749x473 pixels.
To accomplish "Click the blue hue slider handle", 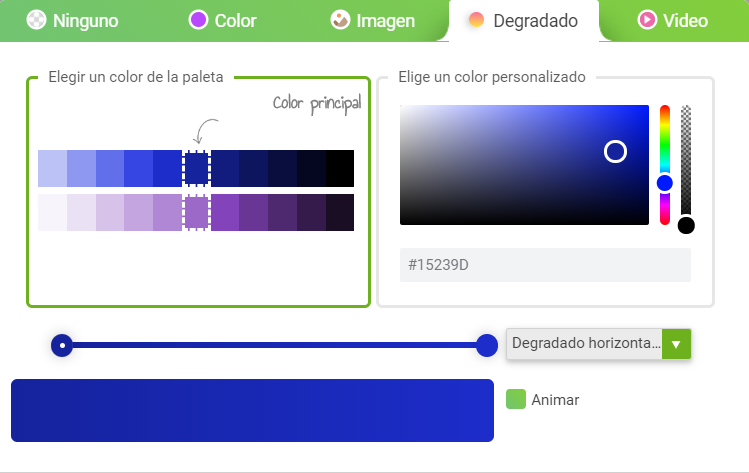I will [x=665, y=183].
